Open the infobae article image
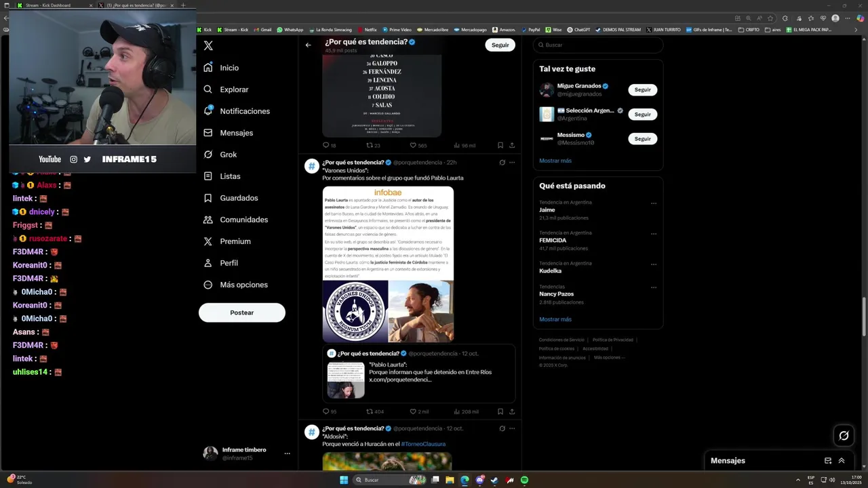This screenshot has height=488, width=868. click(x=388, y=264)
